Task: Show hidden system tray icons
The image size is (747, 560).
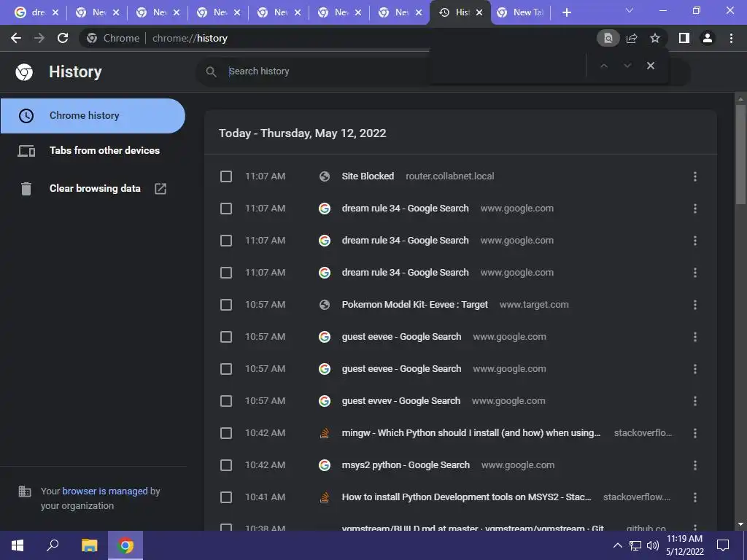Action: point(617,545)
